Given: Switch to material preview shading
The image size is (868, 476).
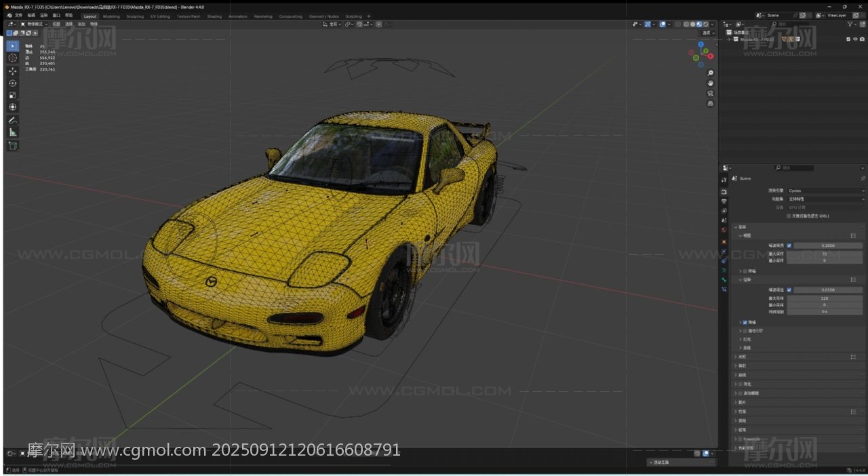Looking at the screenshot, I should coord(700,24).
